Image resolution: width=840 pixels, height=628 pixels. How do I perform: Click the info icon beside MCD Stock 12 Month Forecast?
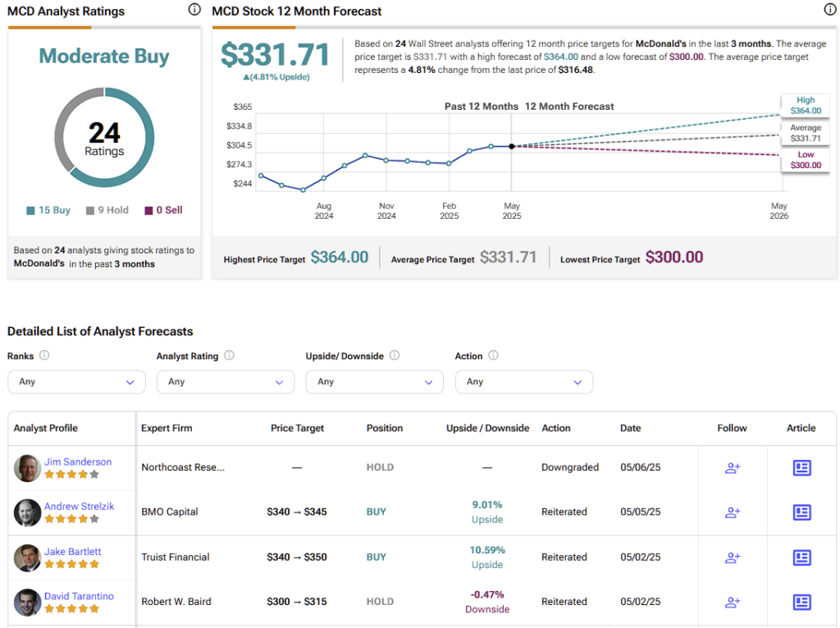[830, 10]
